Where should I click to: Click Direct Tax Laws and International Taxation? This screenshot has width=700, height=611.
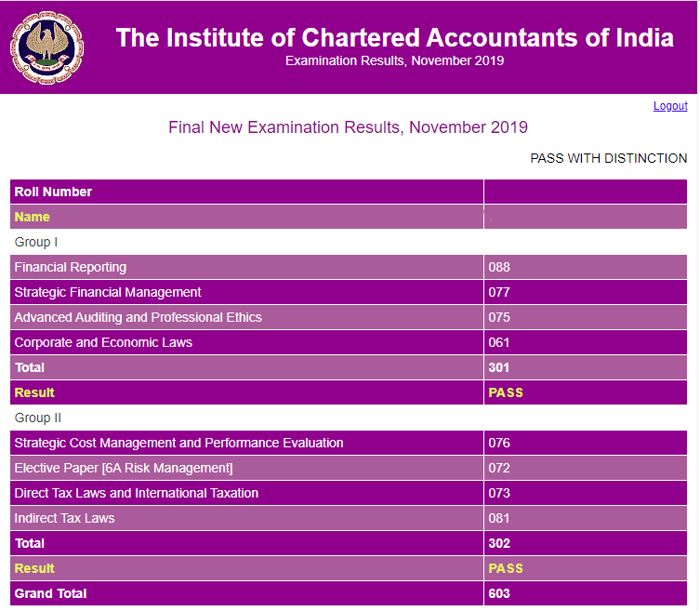(136, 493)
